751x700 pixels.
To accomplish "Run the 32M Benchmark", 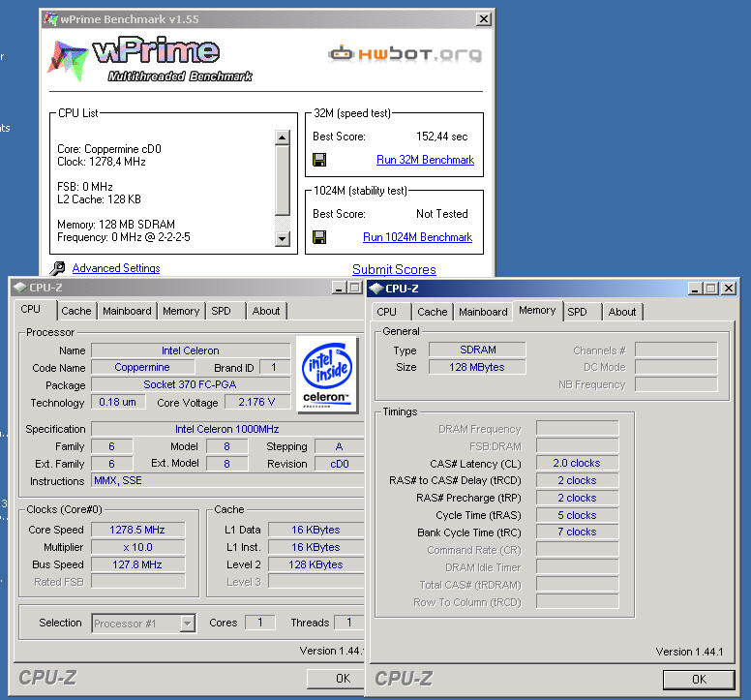I will pos(425,160).
